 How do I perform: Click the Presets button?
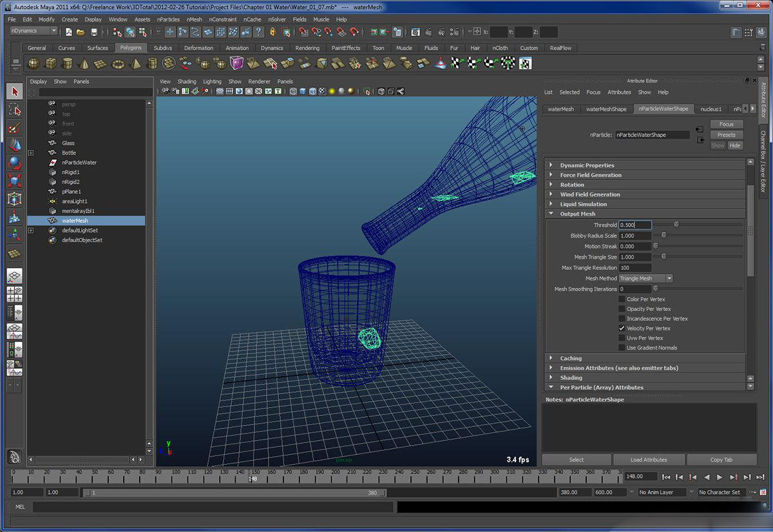coord(727,135)
